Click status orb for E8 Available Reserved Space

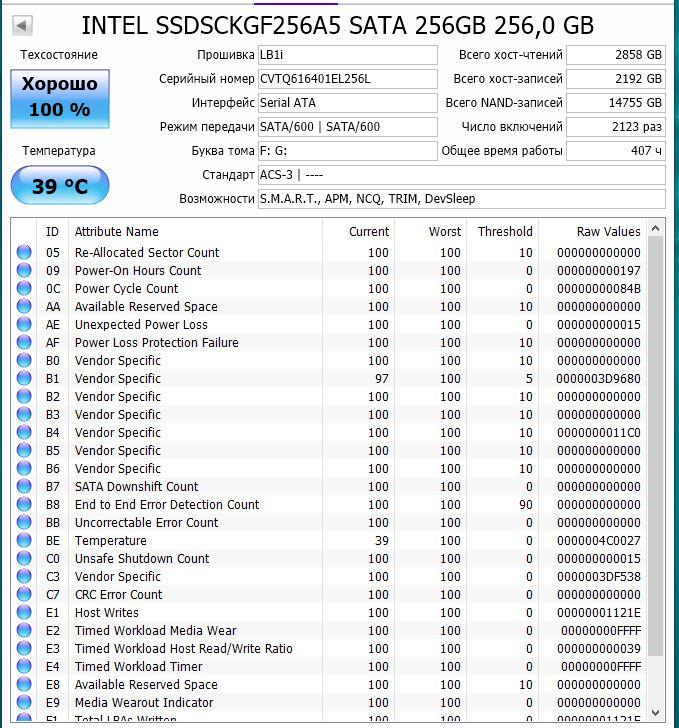click(x=24, y=684)
